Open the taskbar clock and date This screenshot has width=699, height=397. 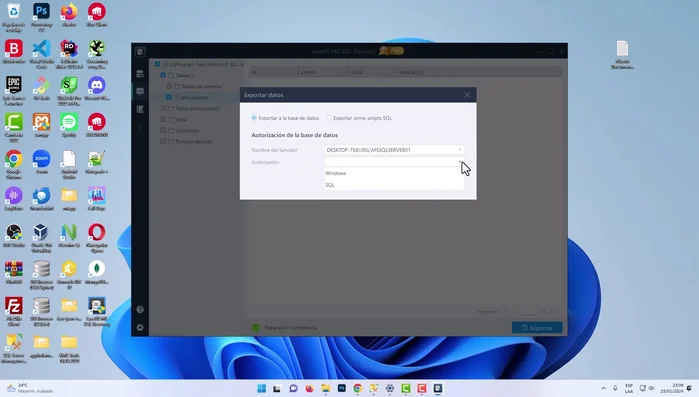pos(672,388)
